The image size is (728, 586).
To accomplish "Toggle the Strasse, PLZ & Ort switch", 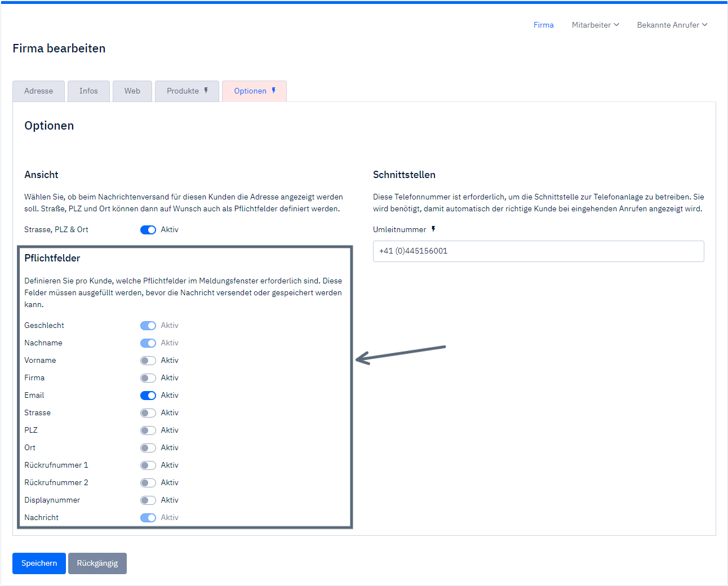I will pos(148,230).
